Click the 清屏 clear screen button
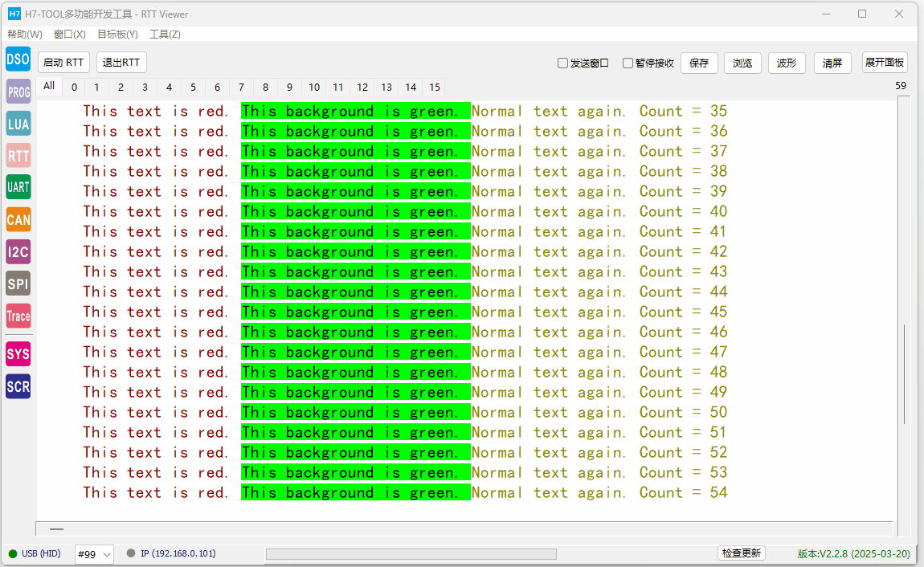924x567 pixels. [832, 63]
